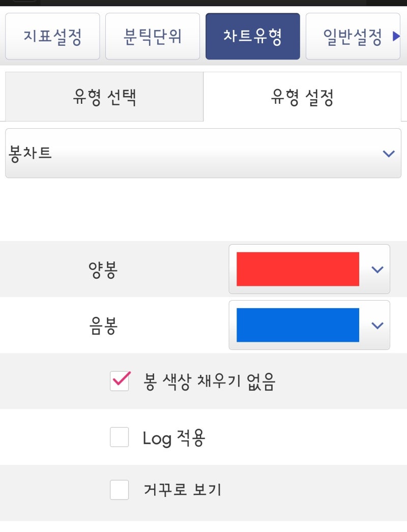The image size is (407, 532).
Task: Switch to the 지표설정 tab
Action: coord(52,36)
